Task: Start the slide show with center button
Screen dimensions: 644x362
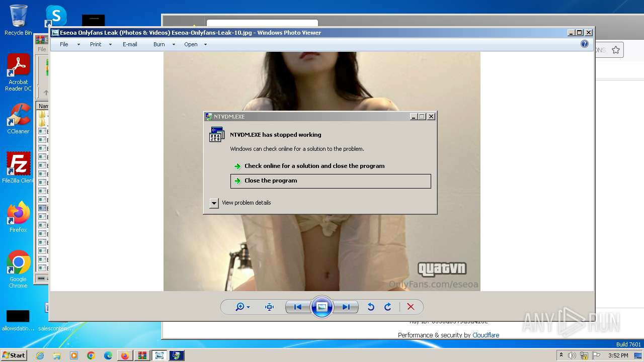Action: 322,307
